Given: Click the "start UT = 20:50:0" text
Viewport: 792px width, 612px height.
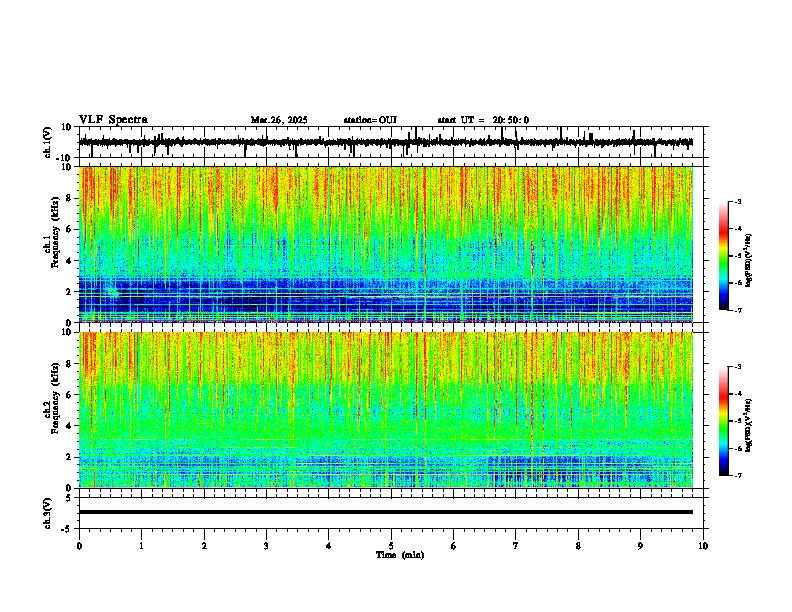Looking at the screenshot, I should (483, 120).
